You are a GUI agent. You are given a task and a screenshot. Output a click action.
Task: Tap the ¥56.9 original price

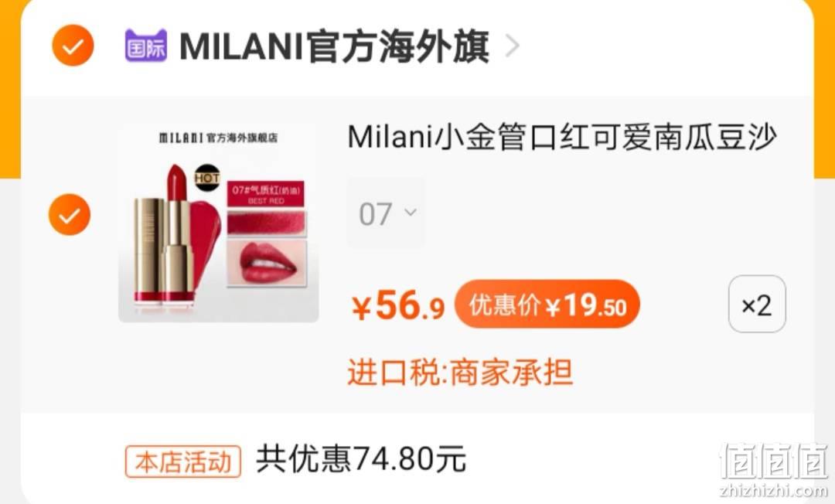point(398,307)
